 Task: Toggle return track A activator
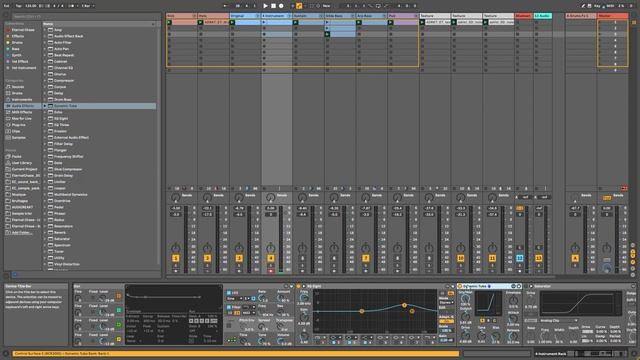coord(575,258)
